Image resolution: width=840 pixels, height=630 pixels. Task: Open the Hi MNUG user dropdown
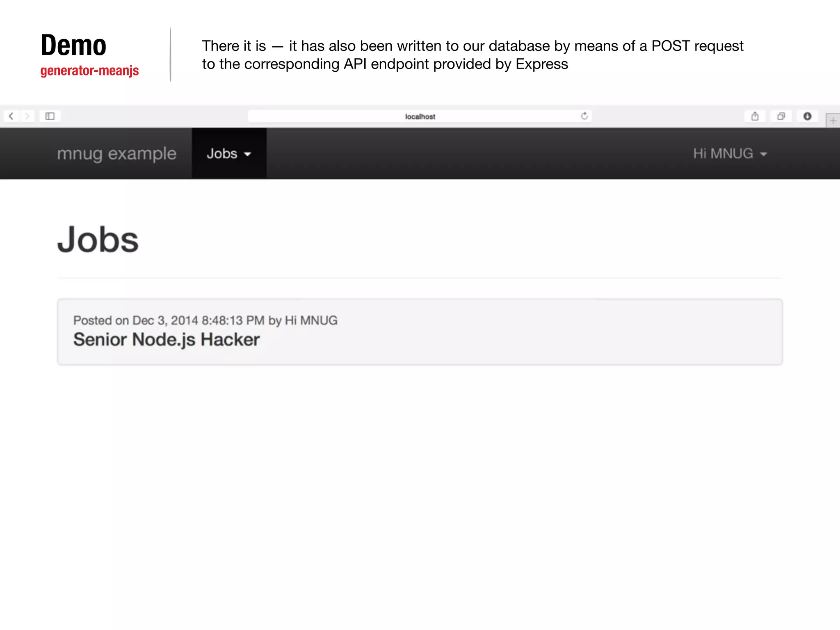tap(723, 153)
